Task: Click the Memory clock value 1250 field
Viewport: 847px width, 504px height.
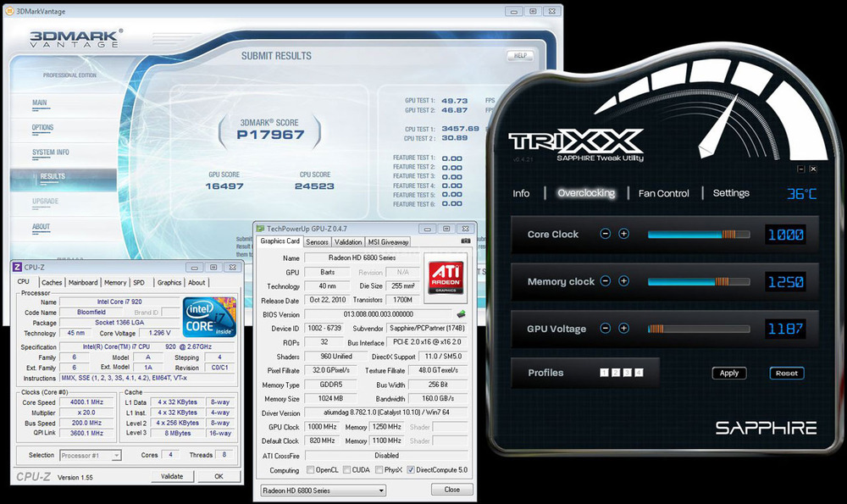Action: pyautogui.click(x=786, y=281)
